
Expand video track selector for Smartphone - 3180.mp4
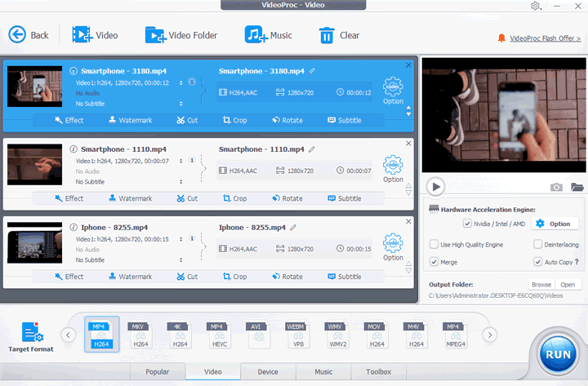coord(180,82)
